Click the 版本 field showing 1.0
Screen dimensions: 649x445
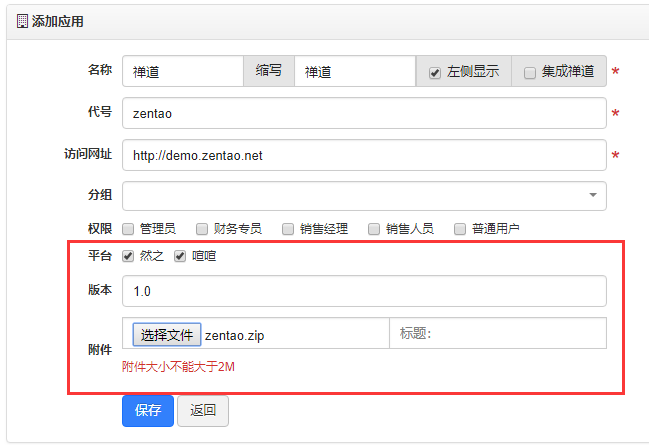click(364, 291)
